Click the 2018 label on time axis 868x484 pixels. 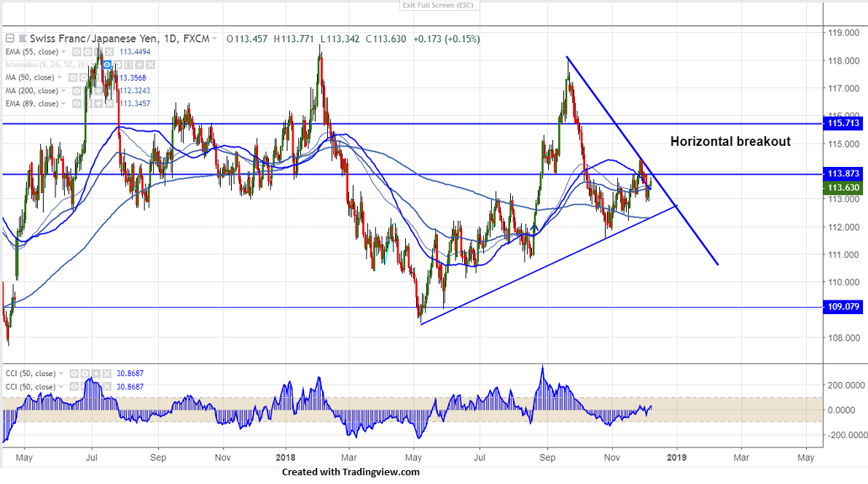286,458
